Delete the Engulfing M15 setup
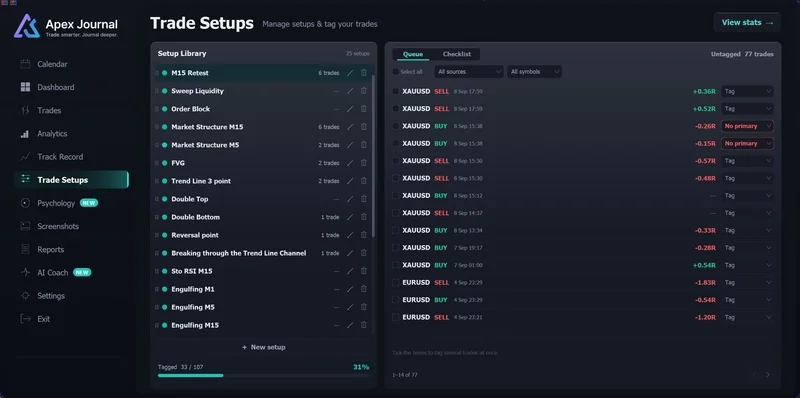The image size is (800, 398). pyautogui.click(x=364, y=325)
